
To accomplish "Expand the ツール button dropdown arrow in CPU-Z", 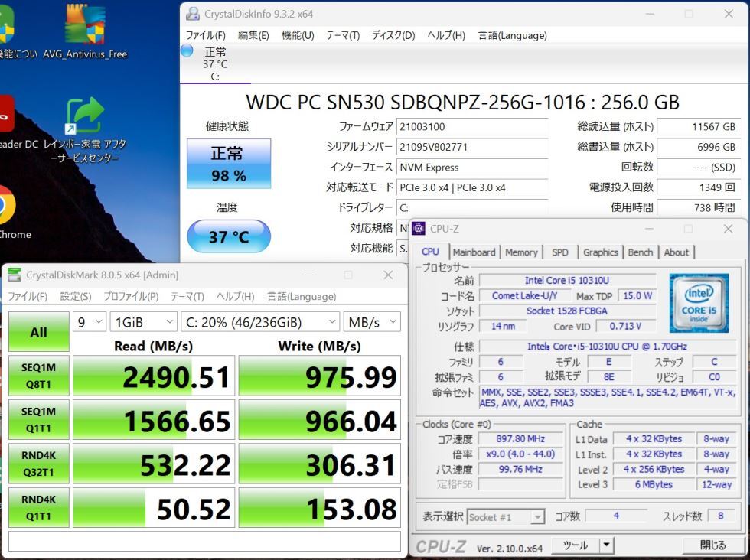I will pyautogui.click(x=606, y=545).
